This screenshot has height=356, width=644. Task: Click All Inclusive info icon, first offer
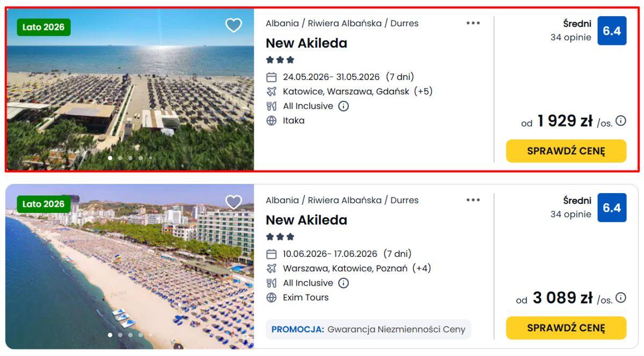click(x=343, y=106)
